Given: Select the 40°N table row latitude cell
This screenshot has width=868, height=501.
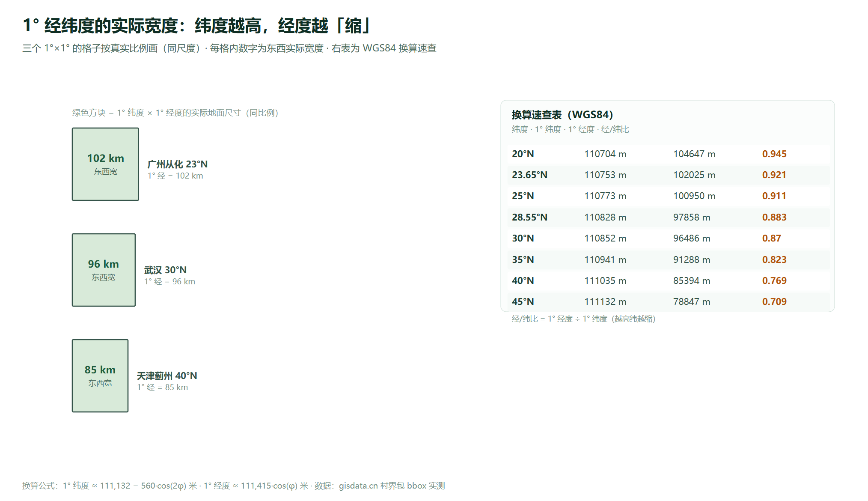Looking at the screenshot, I should pyautogui.click(x=523, y=281).
